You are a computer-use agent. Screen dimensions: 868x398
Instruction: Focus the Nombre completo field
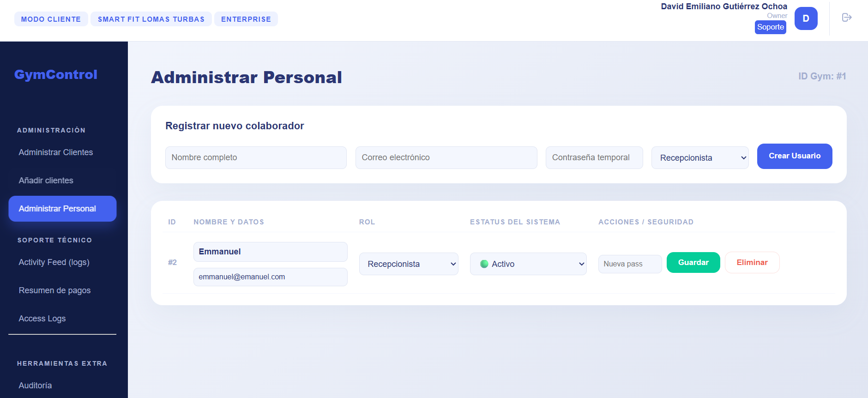(256, 157)
